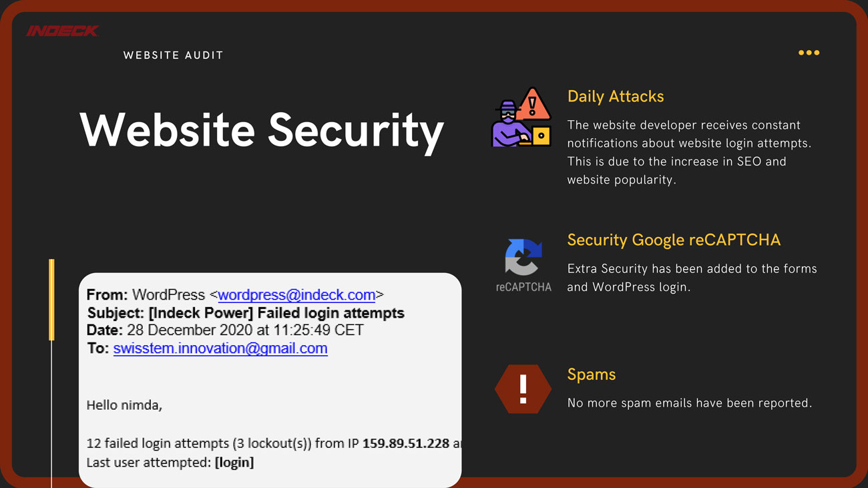The width and height of the screenshot is (868, 488).
Task: Open the three-dot menu
Action: (809, 53)
